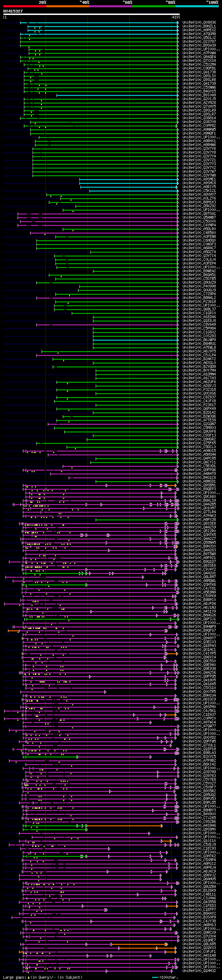The width and height of the screenshot is (222, 980).
Task: Click the UniRef100_Q4A2U1 entry
Action: coord(199,573)
